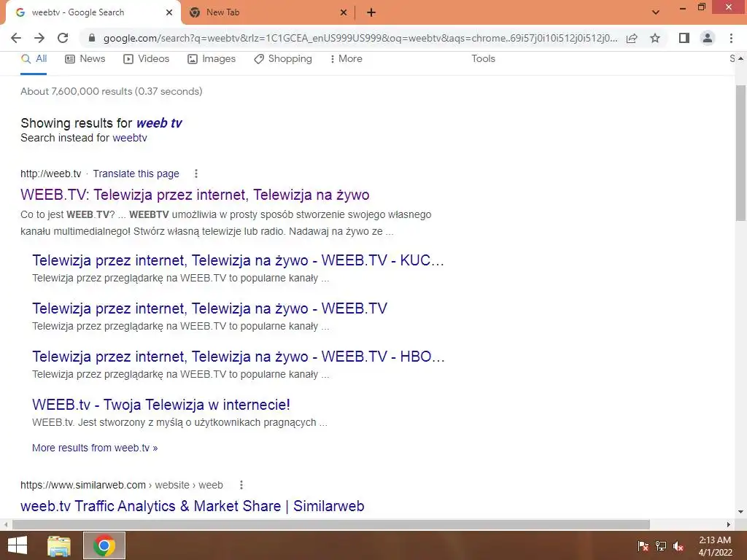View site information via the lock icon

click(92, 38)
